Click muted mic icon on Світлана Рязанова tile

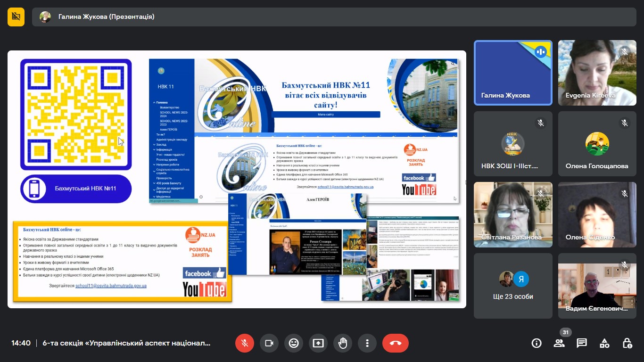(540, 194)
